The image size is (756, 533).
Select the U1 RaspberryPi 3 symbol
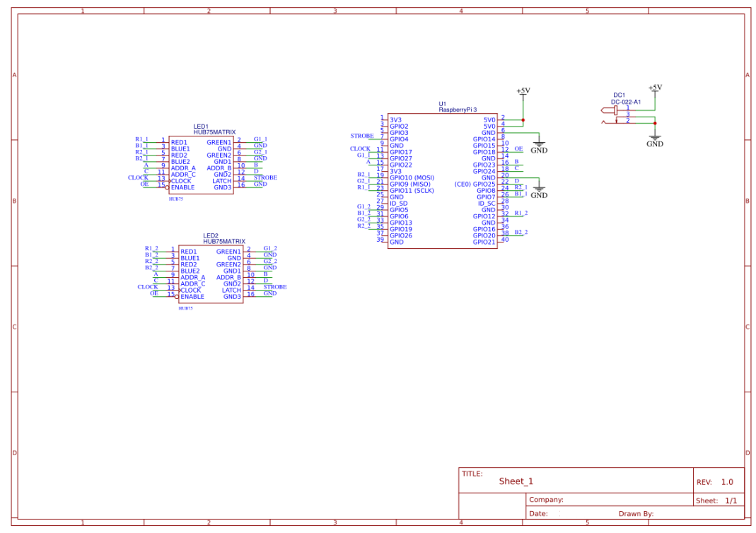tap(442, 180)
